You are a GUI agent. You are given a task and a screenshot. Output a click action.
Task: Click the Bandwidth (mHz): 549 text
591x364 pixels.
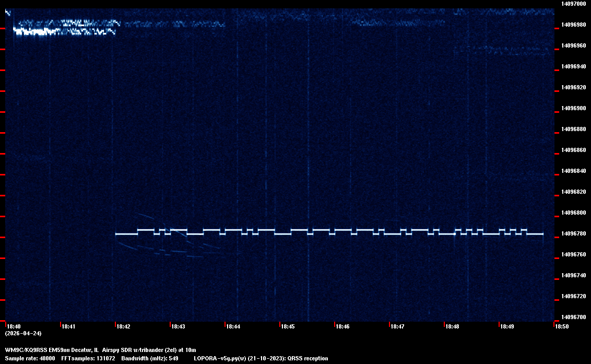click(150, 358)
